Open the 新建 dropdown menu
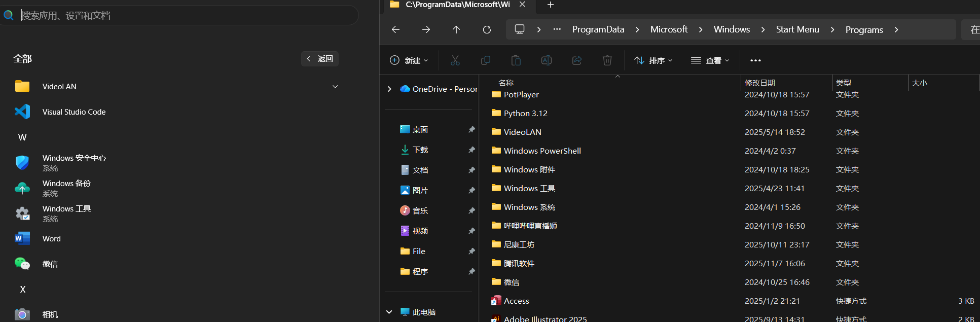980x322 pixels. [x=409, y=60]
